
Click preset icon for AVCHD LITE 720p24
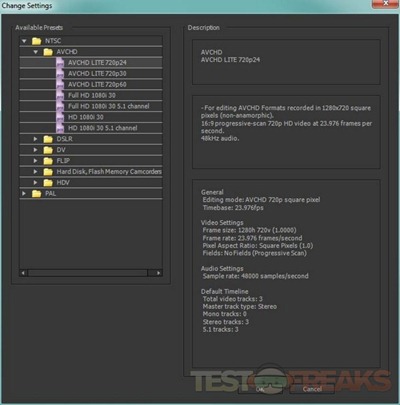(x=60, y=63)
